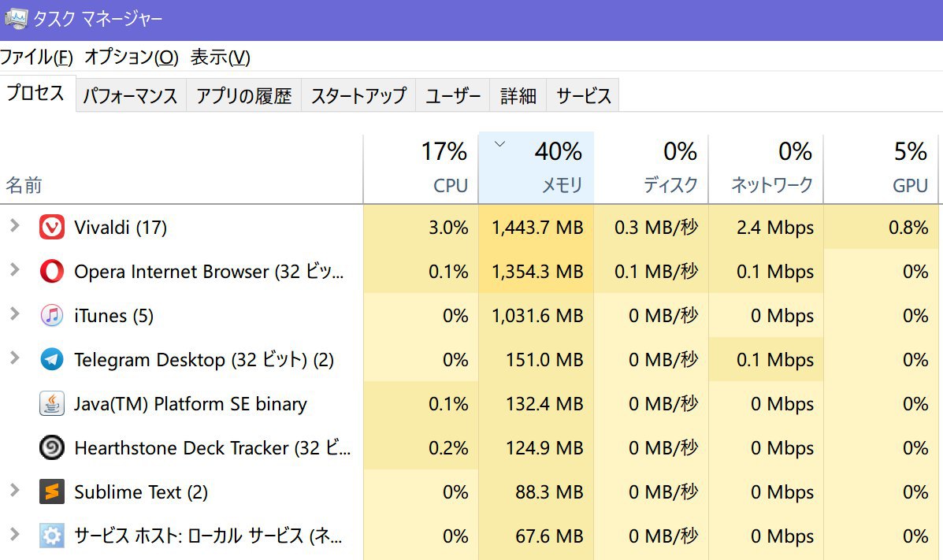Screen dimensions: 943x560
Task: Select the service host gear icon
Action: click(x=52, y=536)
